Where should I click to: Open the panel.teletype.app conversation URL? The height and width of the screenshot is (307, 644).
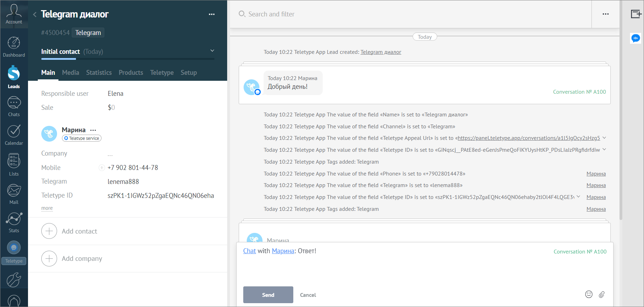point(529,138)
